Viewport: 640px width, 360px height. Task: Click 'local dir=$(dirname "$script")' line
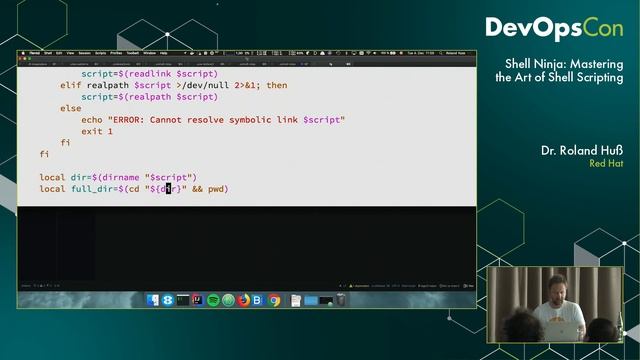tap(118, 178)
